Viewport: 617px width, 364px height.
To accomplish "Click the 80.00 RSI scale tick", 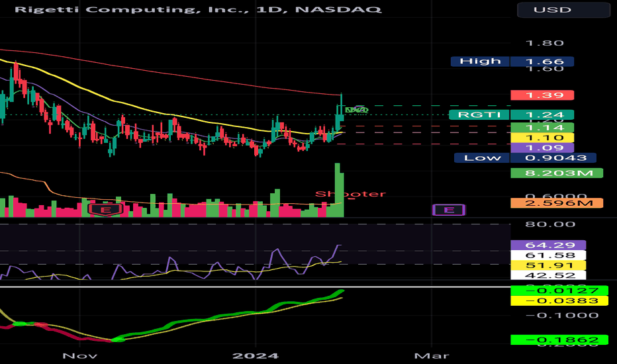I will coord(549,224).
